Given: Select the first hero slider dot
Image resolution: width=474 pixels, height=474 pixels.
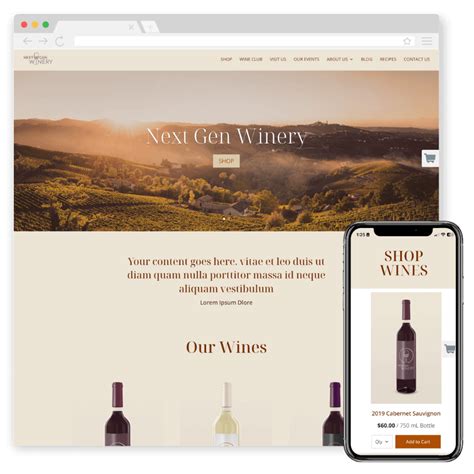Looking at the screenshot, I should (x=224, y=219).
